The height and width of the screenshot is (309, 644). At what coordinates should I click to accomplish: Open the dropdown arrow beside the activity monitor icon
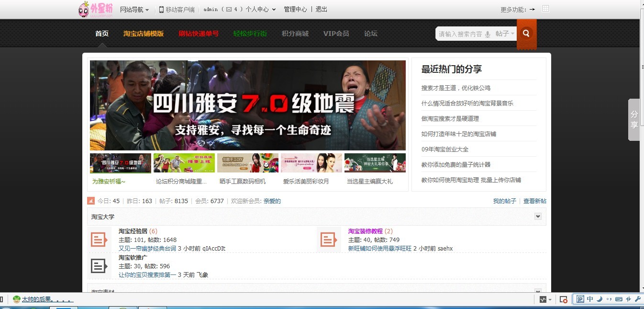[550, 299]
